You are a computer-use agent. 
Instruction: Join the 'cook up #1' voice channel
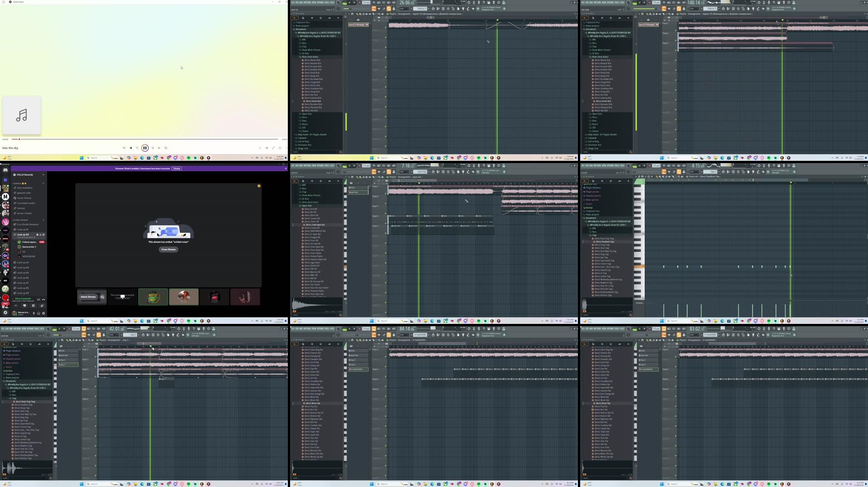(23, 229)
